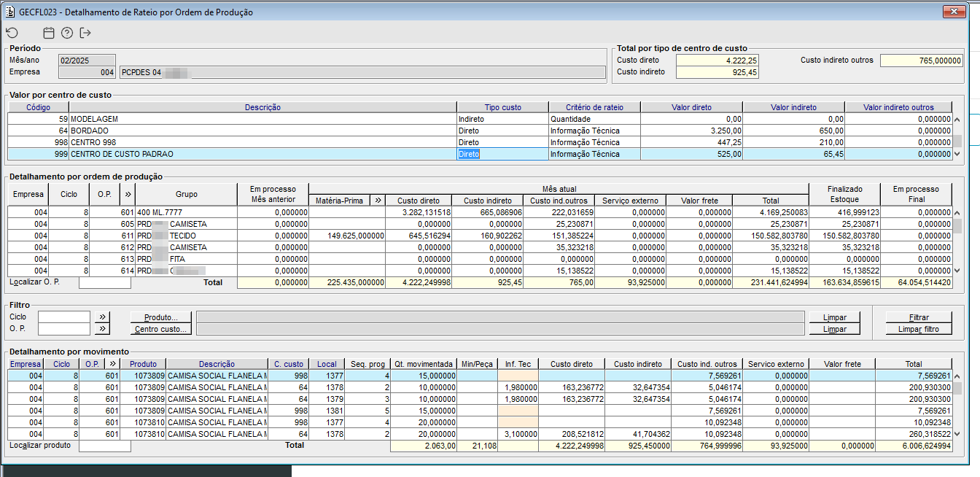The image size is (980, 477).
Task: Click the » button next to Ciclo filter
Action: pos(103,317)
